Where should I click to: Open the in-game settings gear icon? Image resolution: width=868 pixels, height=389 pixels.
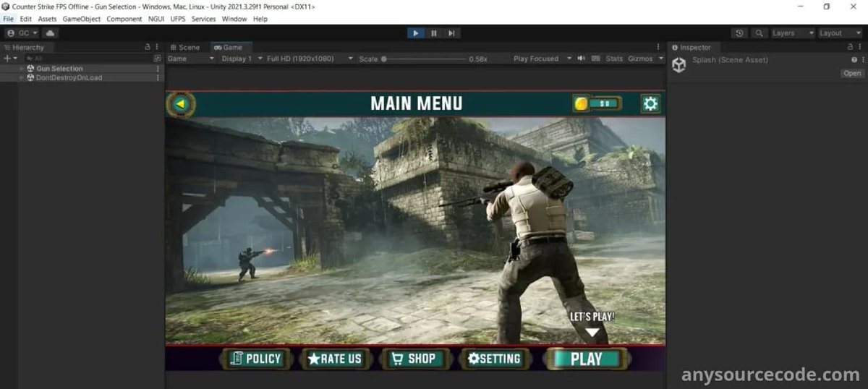(x=650, y=103)
